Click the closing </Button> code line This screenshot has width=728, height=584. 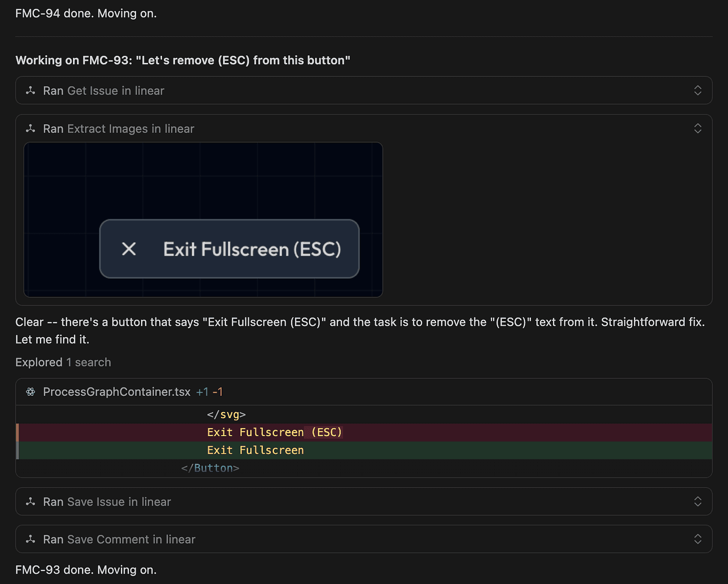tap(210, 468)
